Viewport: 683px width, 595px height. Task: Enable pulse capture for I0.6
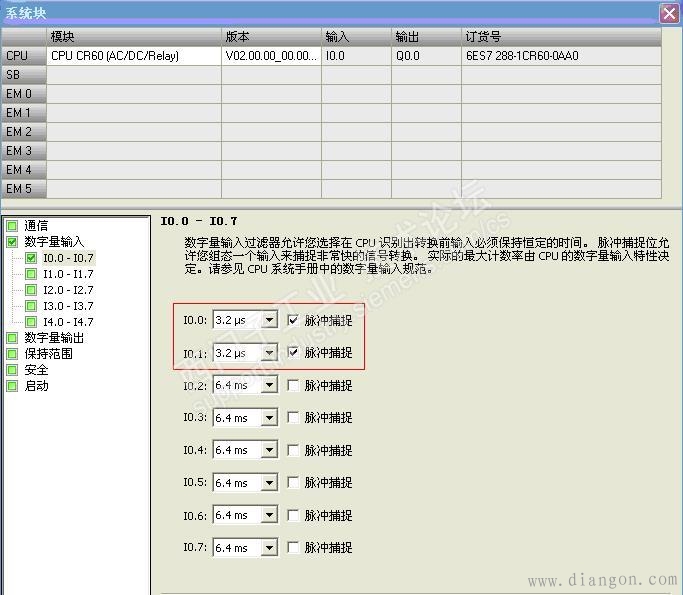(293, 515)
